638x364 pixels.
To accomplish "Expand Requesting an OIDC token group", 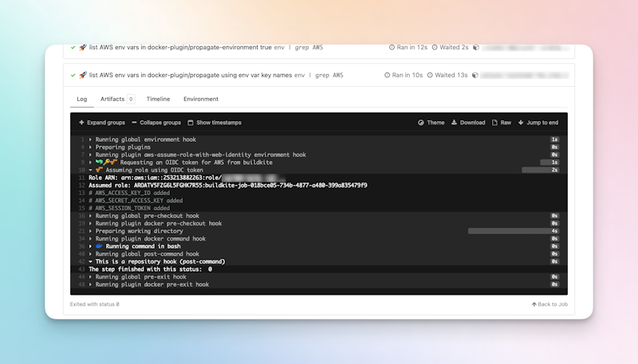I will [90, 162].
